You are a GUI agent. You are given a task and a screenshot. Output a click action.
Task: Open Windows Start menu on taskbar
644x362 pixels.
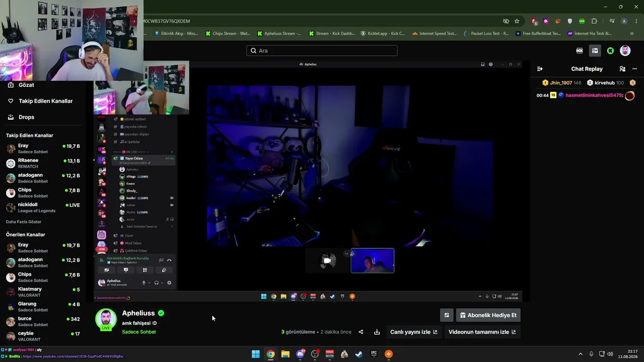click(256, 354)
